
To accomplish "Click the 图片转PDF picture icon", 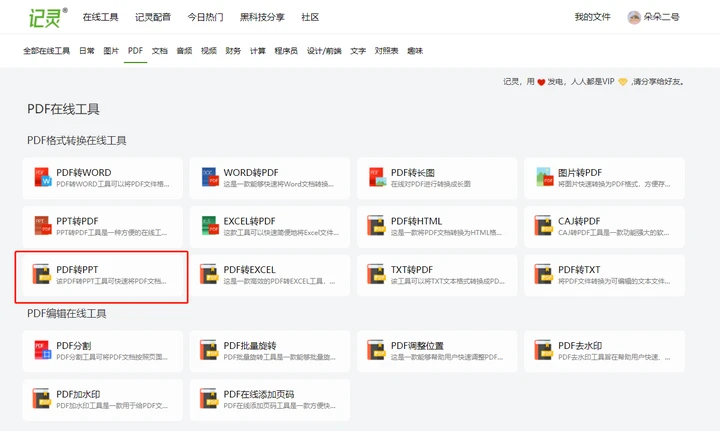I will (x=545, y=177).
